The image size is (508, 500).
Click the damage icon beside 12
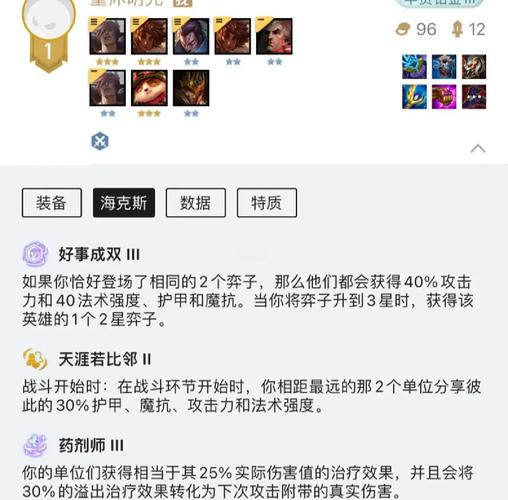[457, 29]
